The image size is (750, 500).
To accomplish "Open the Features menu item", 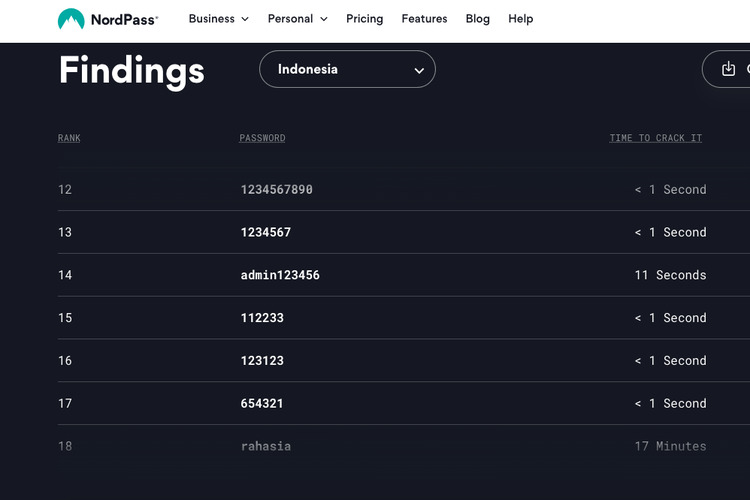I will [x=424, y=19].
